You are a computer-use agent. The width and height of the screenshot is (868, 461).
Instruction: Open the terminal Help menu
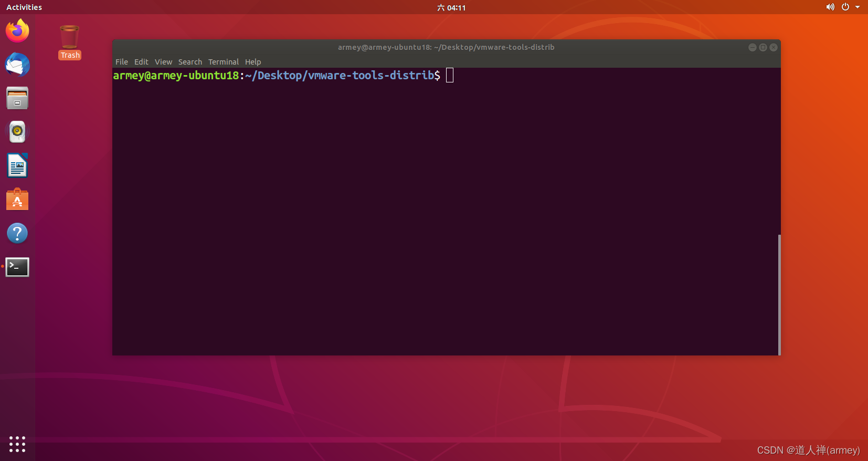[253, 62]
